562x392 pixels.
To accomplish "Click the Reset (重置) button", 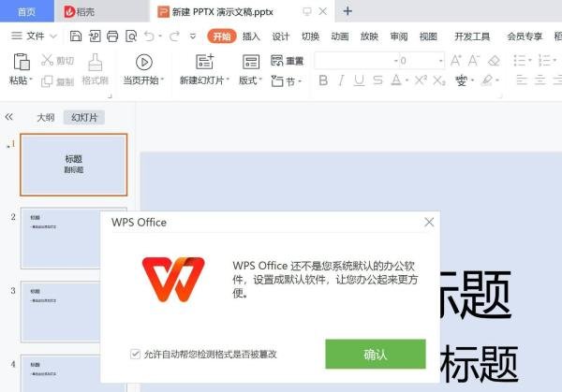I will tap(288, 61).
